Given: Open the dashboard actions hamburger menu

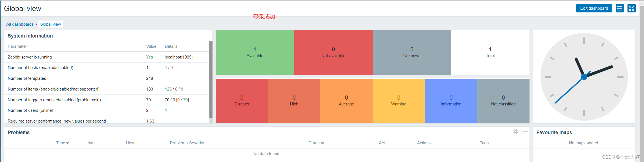Looking at the screenshot, I should coord(620,8).
